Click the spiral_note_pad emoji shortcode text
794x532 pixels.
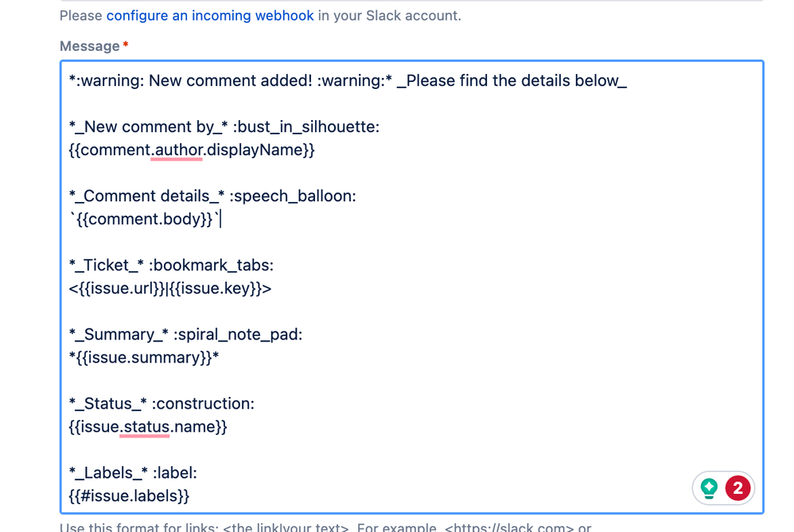pyautogui.click(x=240, y=334)
